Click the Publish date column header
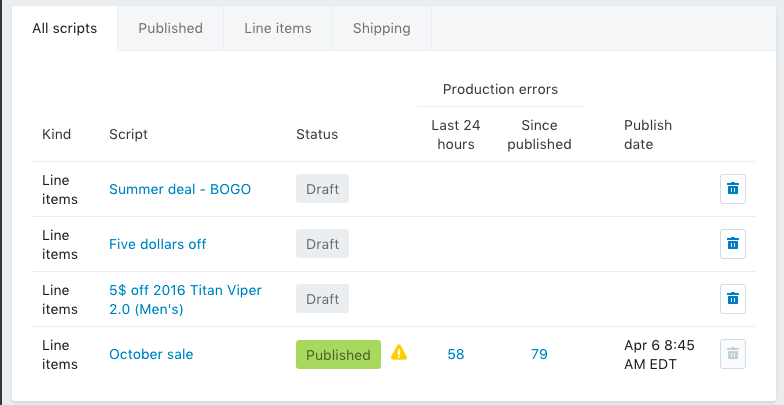This screenshot has height=405, width=784. point(648,134)
